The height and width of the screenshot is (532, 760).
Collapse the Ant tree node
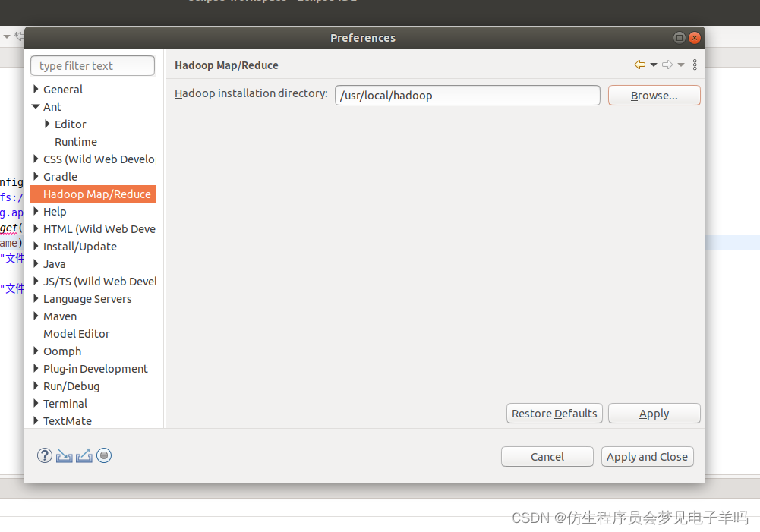coord(36,106)
